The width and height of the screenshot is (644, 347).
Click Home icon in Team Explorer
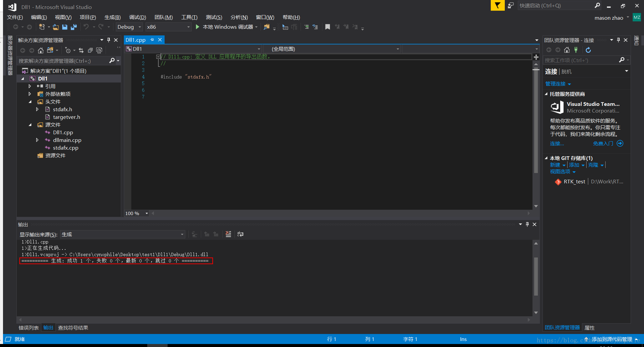[567, 50]
